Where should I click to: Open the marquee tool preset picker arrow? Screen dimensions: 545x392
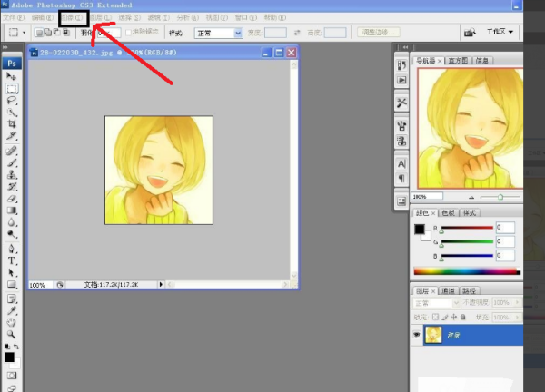click(24, 33)
